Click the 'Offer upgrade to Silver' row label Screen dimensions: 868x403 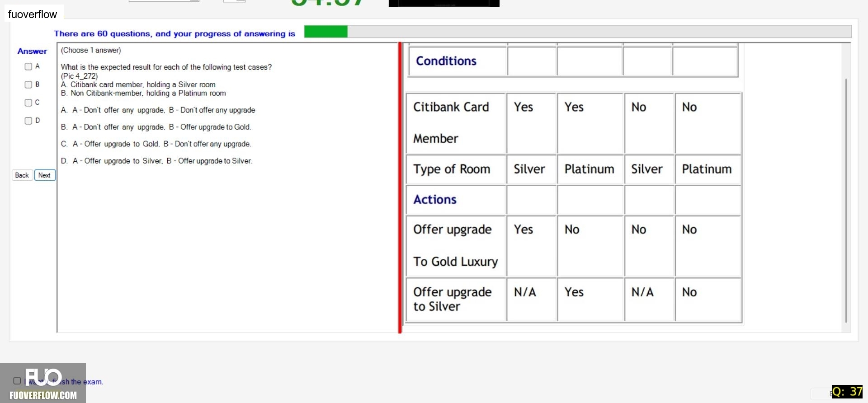[x=456, y=300]
